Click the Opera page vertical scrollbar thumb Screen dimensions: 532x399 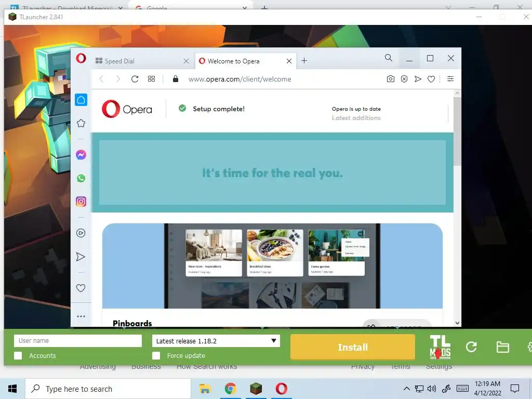pyautogui.click(x=457, y=130)
